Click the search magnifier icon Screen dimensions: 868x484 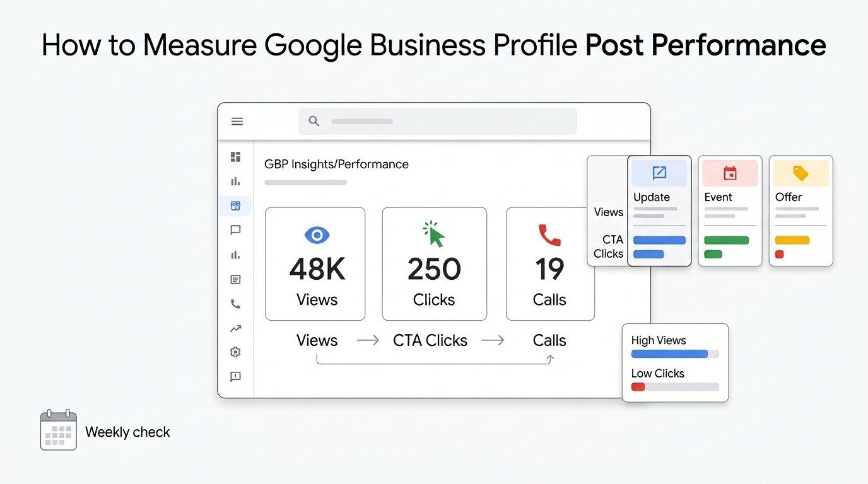click(314, 121)
